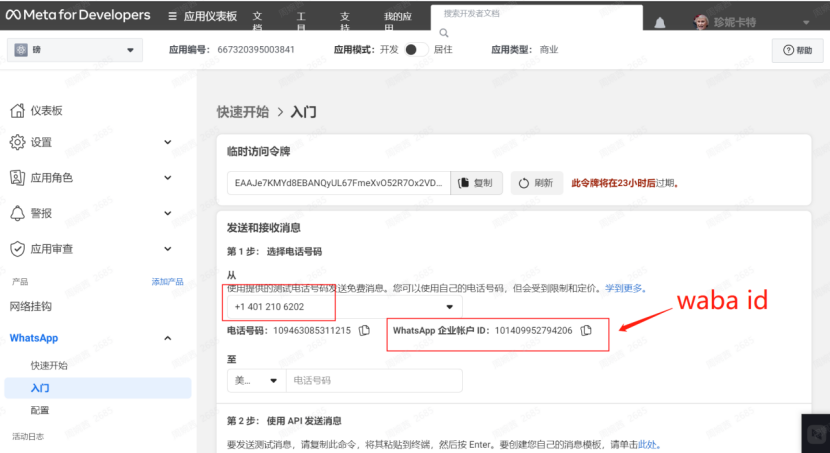Toggle the app mode 开发 switch
The width and height of the screenshot is (830, 453).
416,49
